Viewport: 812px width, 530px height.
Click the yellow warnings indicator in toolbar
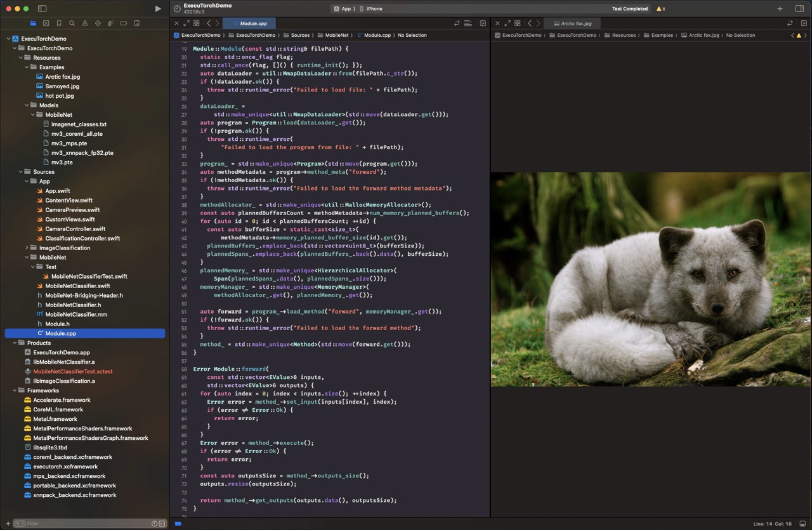pyautogui.click(x=660, y=9)
